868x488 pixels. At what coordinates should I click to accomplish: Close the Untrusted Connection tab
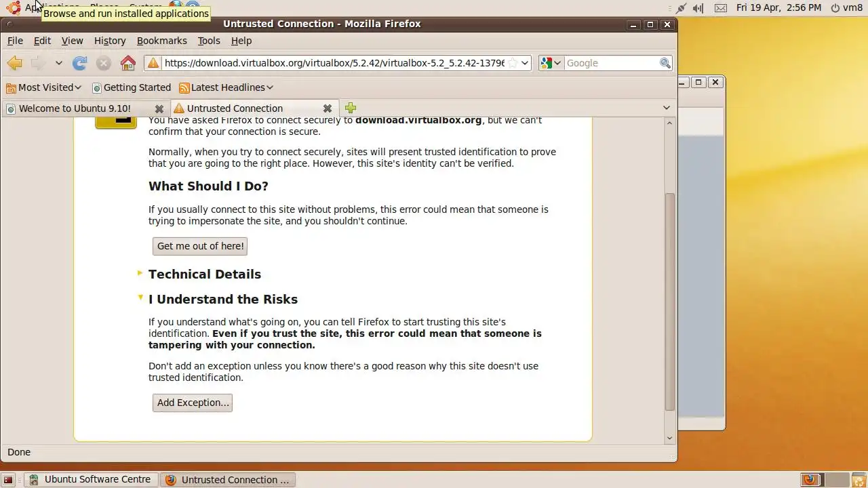[327, 108]
